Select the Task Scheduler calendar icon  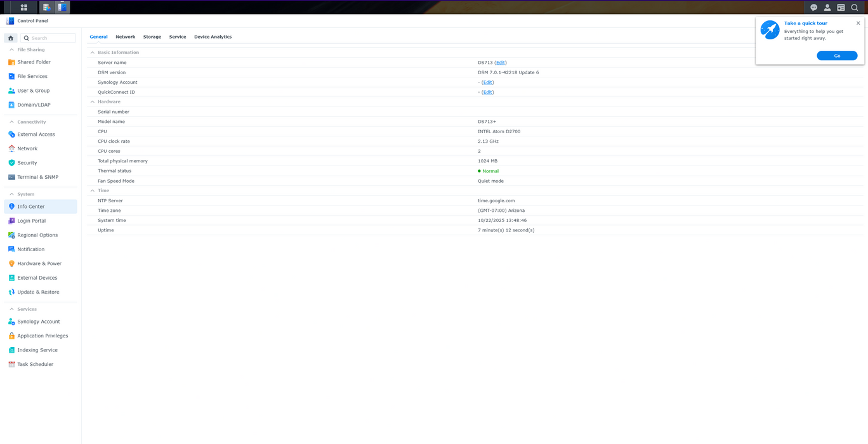click(x=11, y=364)
